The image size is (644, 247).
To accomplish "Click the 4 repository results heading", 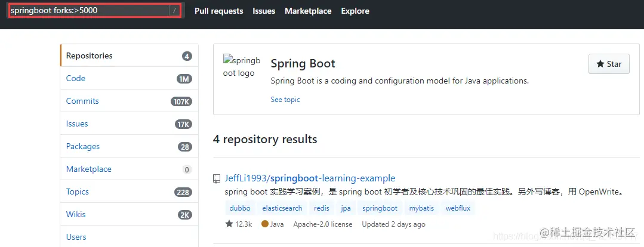I will coord(265,139).
